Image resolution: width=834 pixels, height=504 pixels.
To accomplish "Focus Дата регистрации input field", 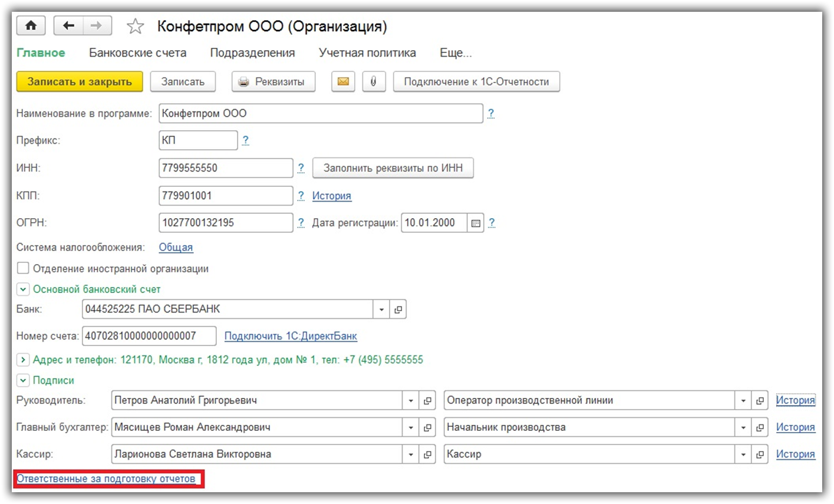I will tap(434, 223).
